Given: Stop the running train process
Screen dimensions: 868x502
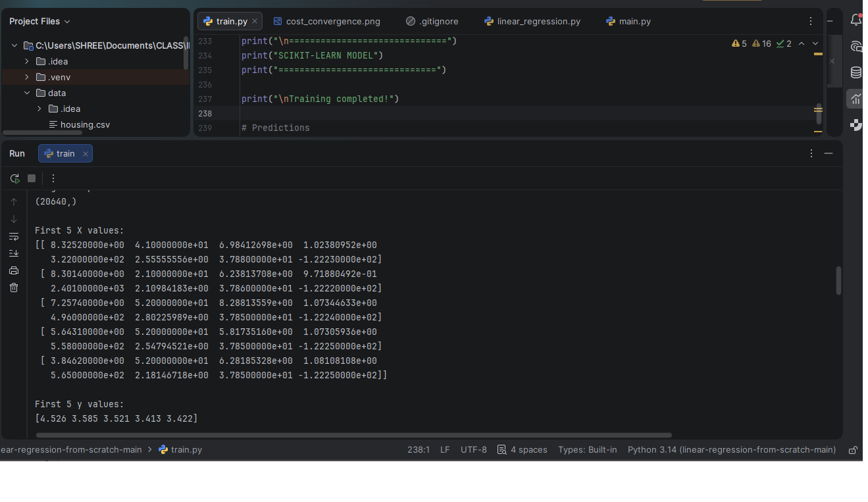Looking at the screenshot, I should tap(32, 178).
